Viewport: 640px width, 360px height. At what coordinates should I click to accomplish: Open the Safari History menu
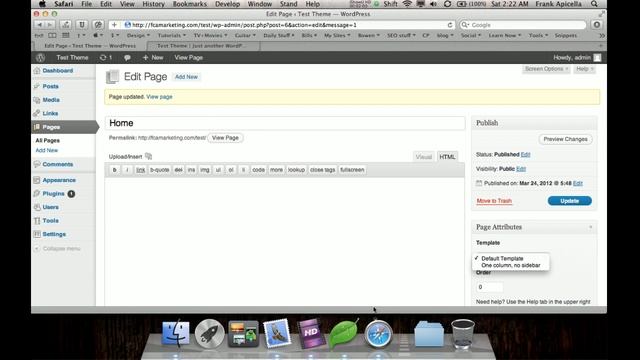click(153, 4)
